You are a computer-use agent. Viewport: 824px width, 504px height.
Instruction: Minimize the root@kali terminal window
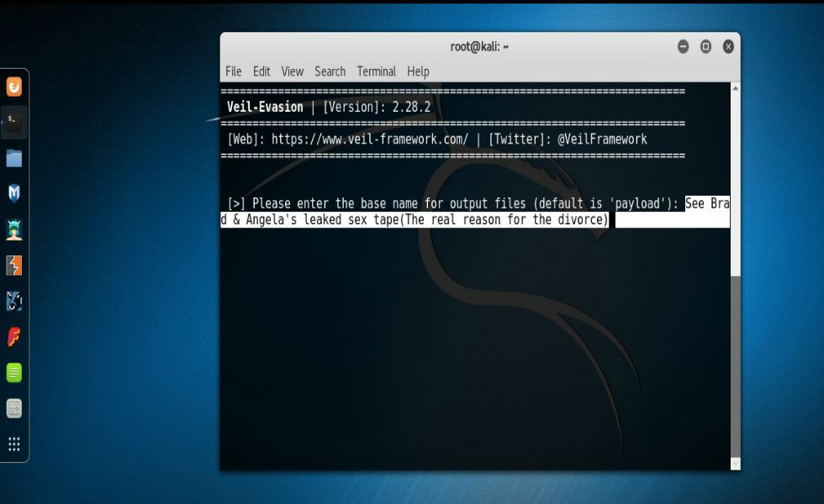coord(683,47)
